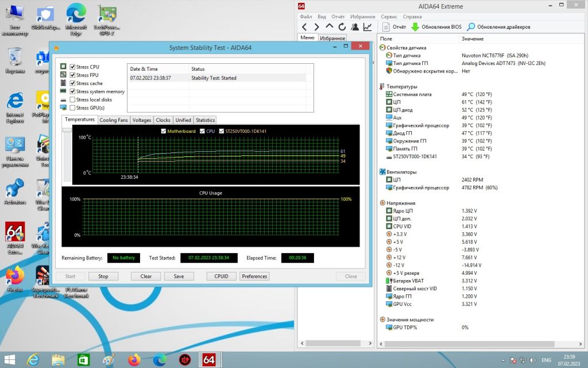The width and height of the screenshot is (588, 368).
Task: Open File Explorer from the taskbar
Action: (x=58, y=360)
